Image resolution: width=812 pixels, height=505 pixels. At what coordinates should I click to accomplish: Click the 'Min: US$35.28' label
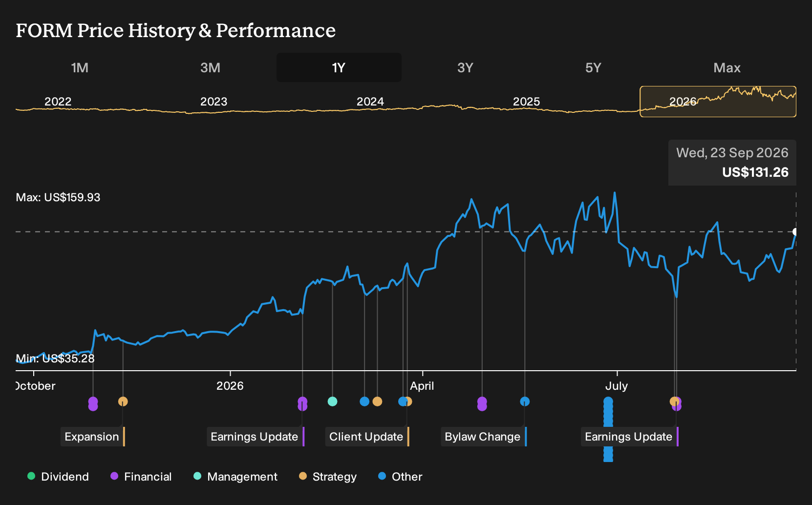pyautogui.click(x=55, y=358)
